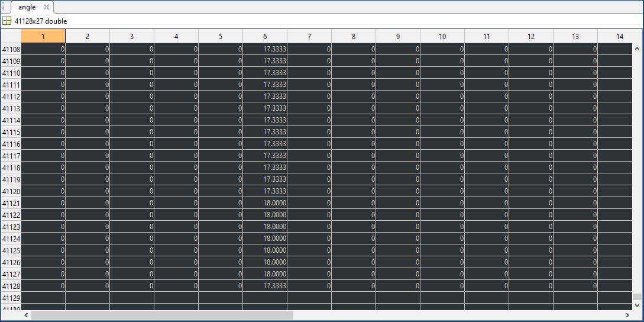Click the vertical scrollbar down arrow
The height and width of the screenshot is (322, 644).
(637, 305)
